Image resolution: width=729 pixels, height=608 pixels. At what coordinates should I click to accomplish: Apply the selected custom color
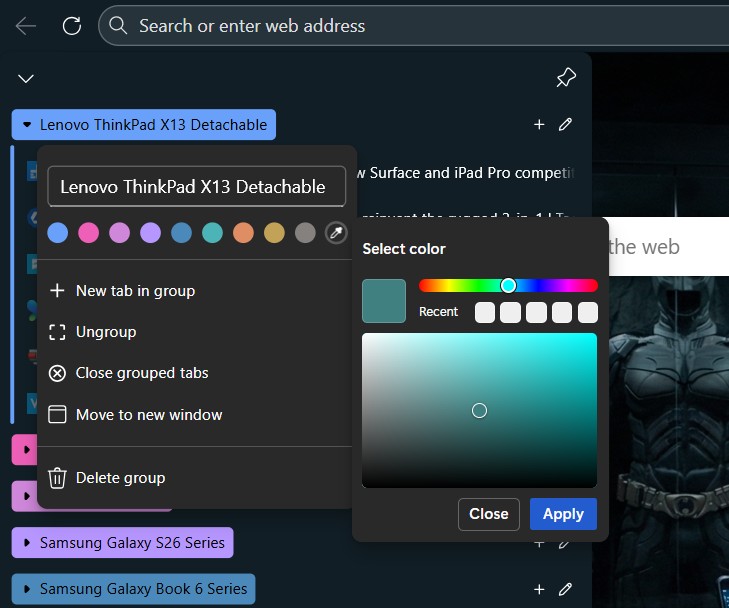click(563, 514)
